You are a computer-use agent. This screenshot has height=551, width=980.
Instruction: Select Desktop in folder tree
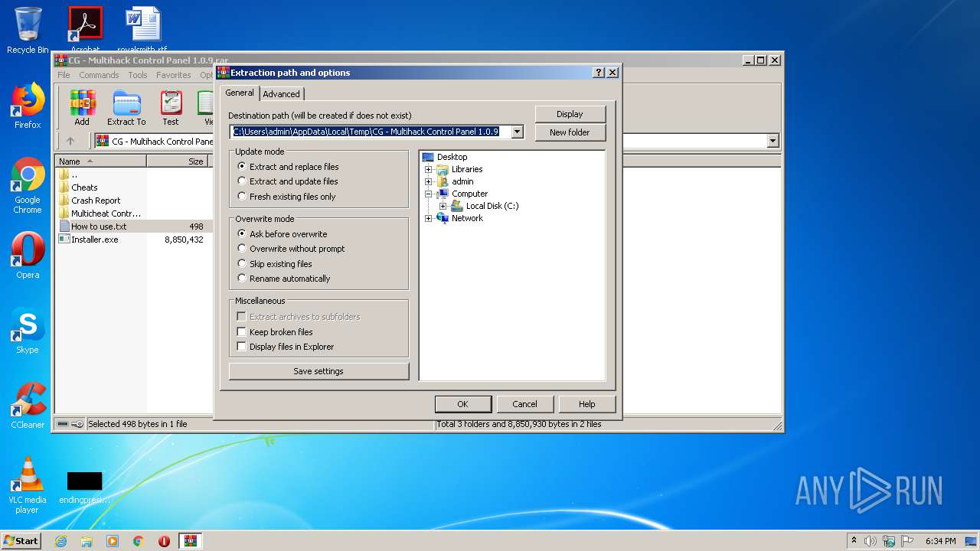[452, 157]
